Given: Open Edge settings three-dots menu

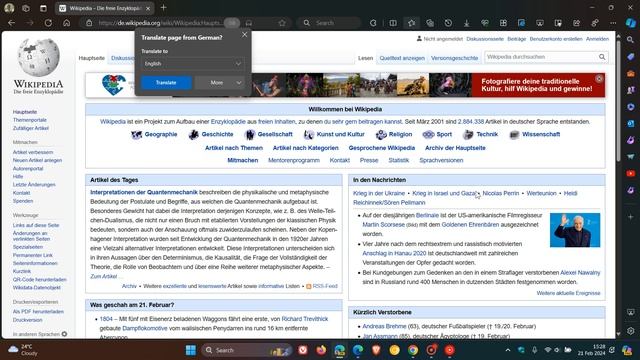Looking at the screenshot, I should 613,23.
